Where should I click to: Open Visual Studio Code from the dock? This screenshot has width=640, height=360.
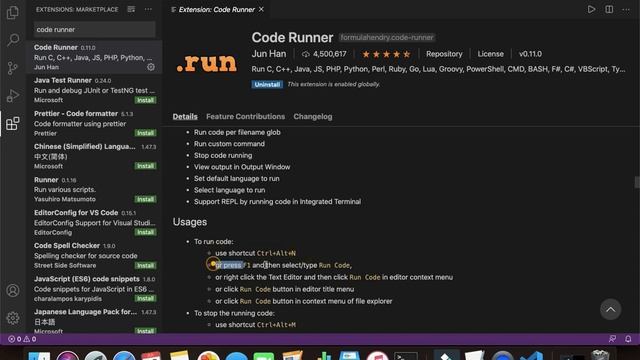[532, 357]
